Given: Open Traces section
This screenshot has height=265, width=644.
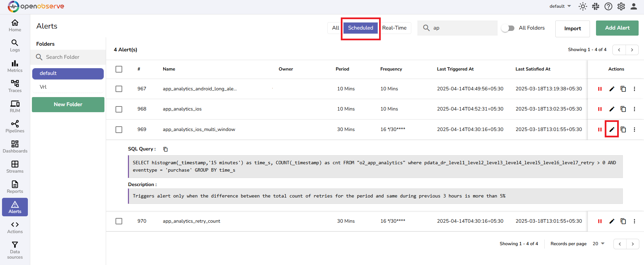Looking at the screenshot, I should [15, 86].
